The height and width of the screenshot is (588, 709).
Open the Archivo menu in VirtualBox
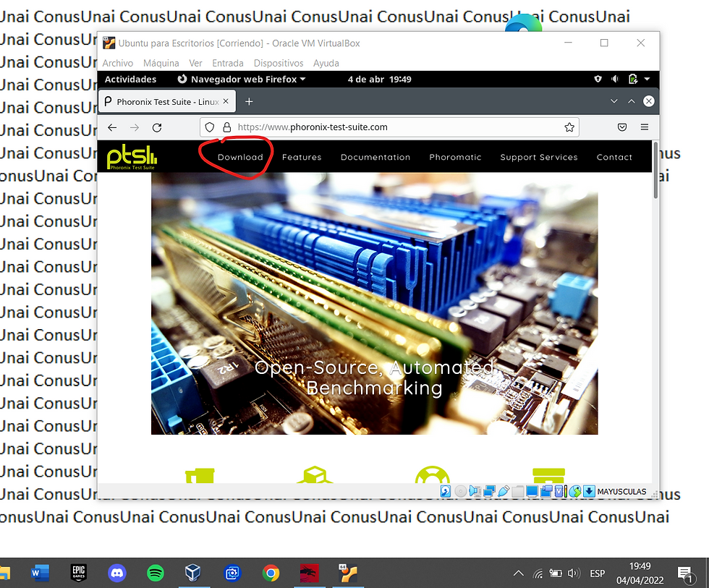117,63
